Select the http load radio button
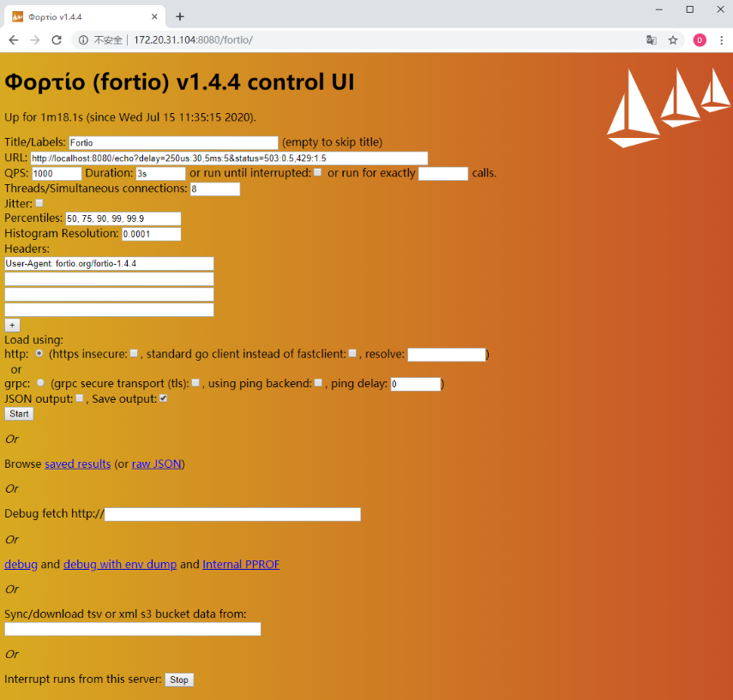The height and width of the screenshot is (700, 733). [x=39, y=354]
